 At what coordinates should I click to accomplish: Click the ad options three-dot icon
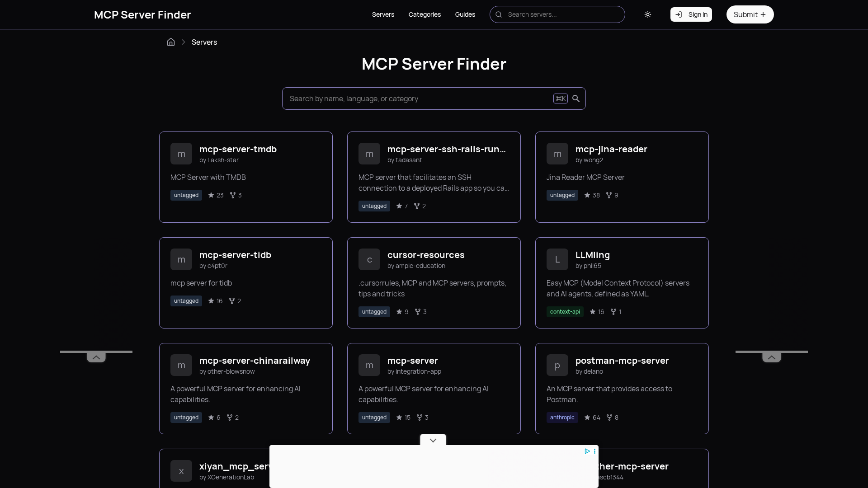pyautogui.click(x=594, y=451)
